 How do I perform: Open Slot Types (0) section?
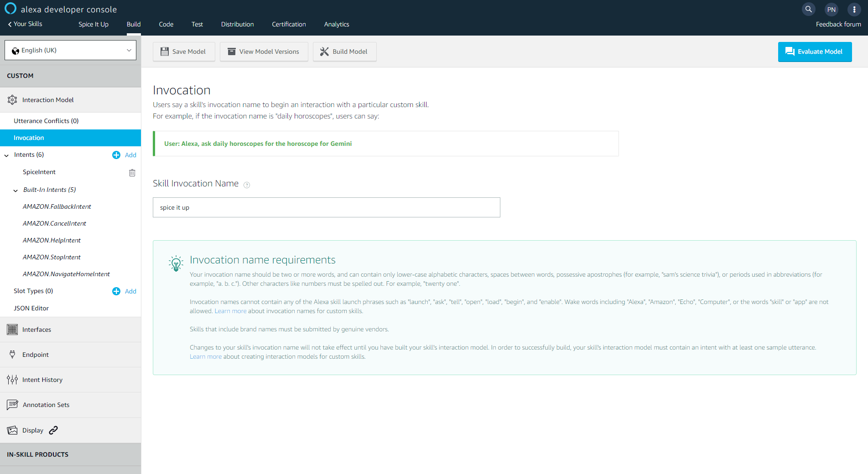pyautogui.click(x=33, y=291)
